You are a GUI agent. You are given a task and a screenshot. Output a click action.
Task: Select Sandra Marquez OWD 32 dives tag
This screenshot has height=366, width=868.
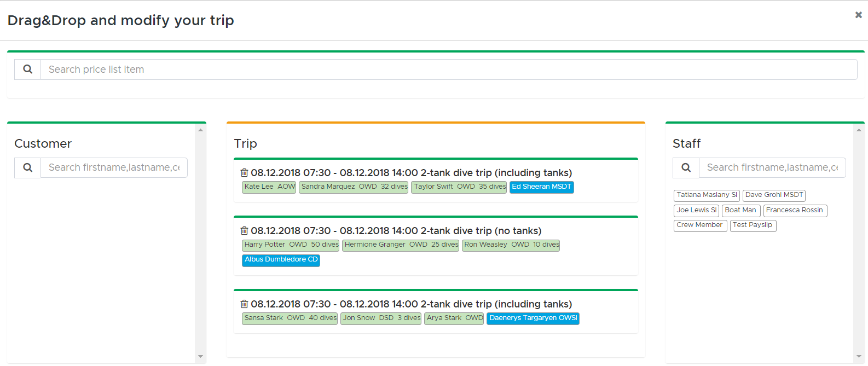[x=354, y=187]
